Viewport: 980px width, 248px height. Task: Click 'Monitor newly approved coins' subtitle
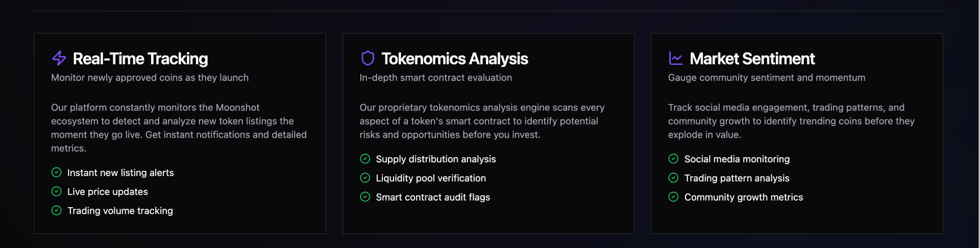tap(150, 78)
